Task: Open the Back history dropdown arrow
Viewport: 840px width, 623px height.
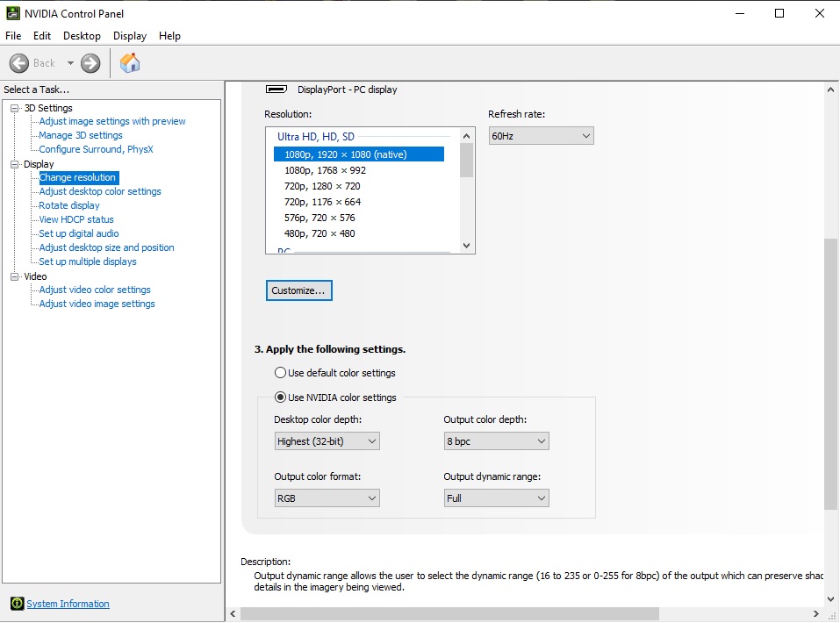Action: (x=70, y=63)
